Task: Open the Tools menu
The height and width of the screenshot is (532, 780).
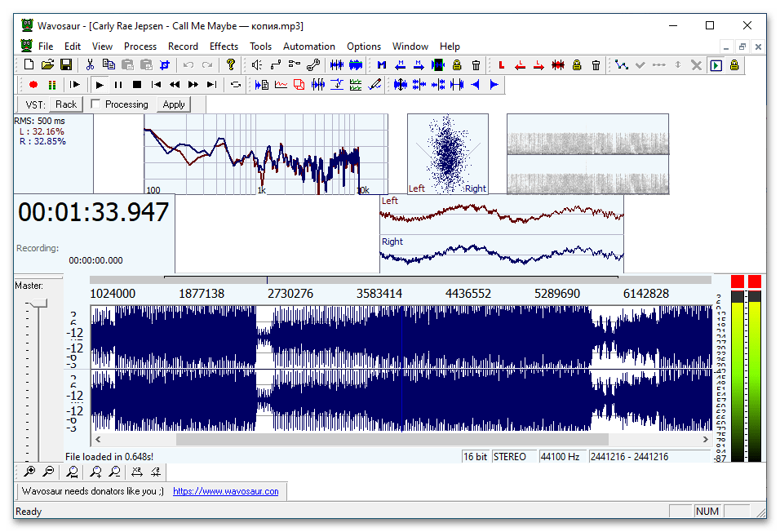Action: click(x=260, y=47)
